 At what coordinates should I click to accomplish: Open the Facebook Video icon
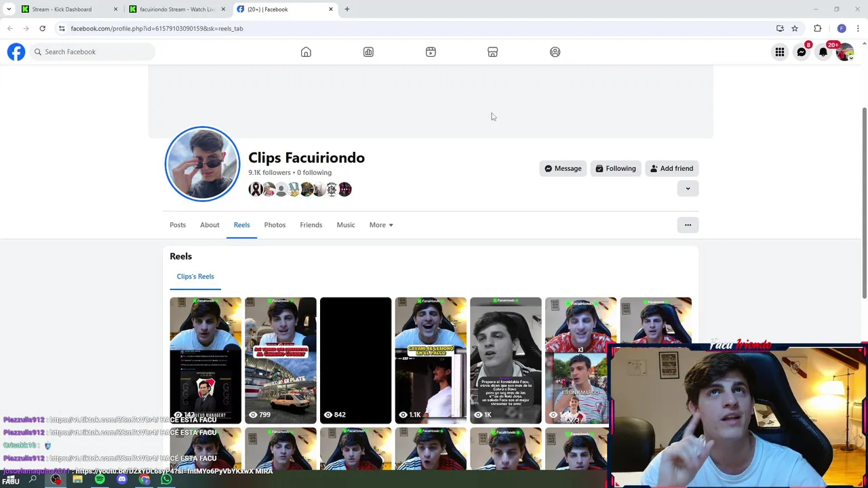pyautogui.click(x=431, y=52)
